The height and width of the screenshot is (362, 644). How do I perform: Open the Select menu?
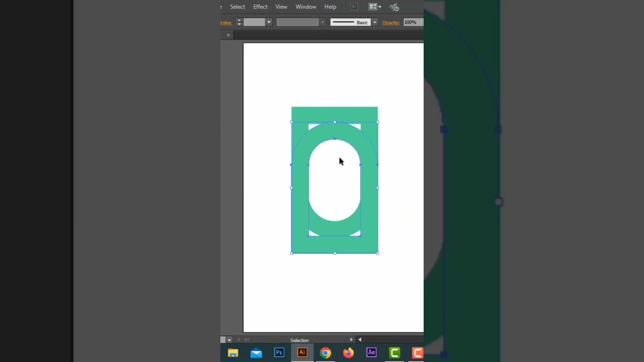(x=237, y=7)
